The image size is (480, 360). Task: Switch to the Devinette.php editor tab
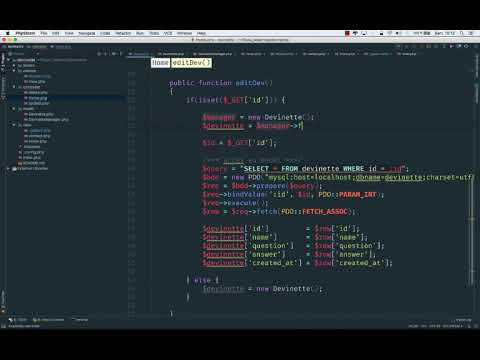[171, 54]
